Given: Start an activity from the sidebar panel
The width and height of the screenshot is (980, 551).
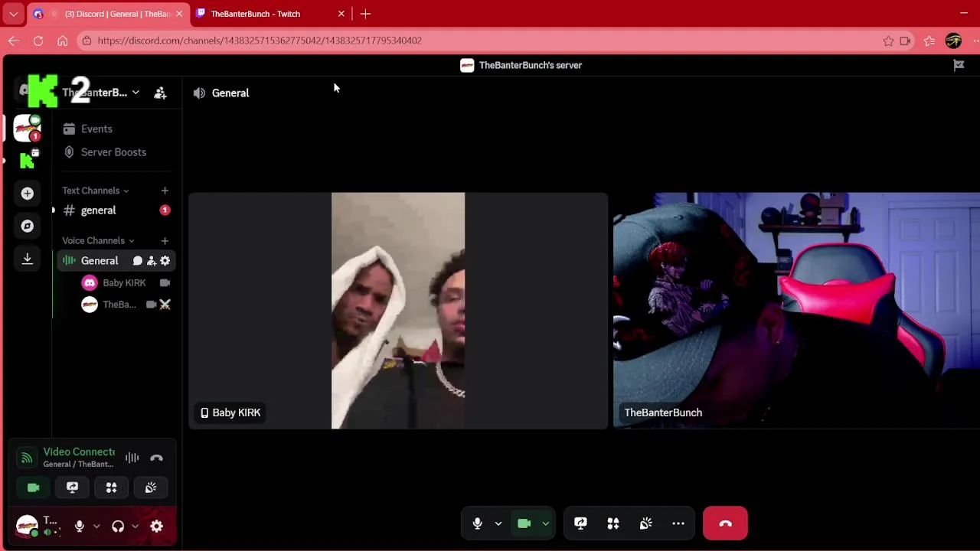Looking at the screenshot, I should click(x=111, y=487).
